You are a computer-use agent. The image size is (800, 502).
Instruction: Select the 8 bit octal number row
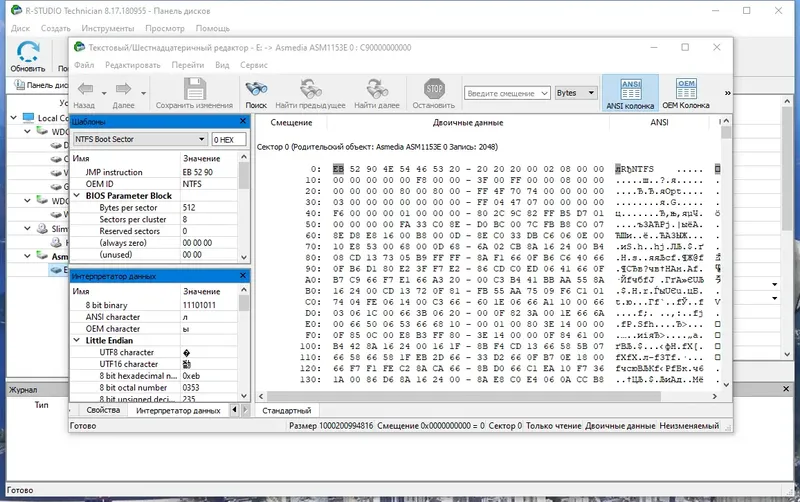click(x=154, y=387)
